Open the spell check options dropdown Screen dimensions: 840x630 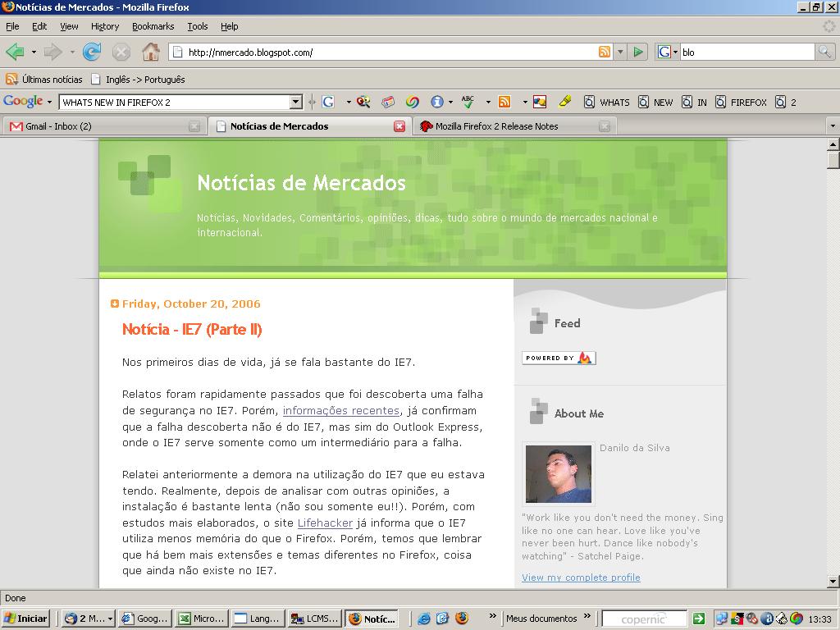pos(488,102)
